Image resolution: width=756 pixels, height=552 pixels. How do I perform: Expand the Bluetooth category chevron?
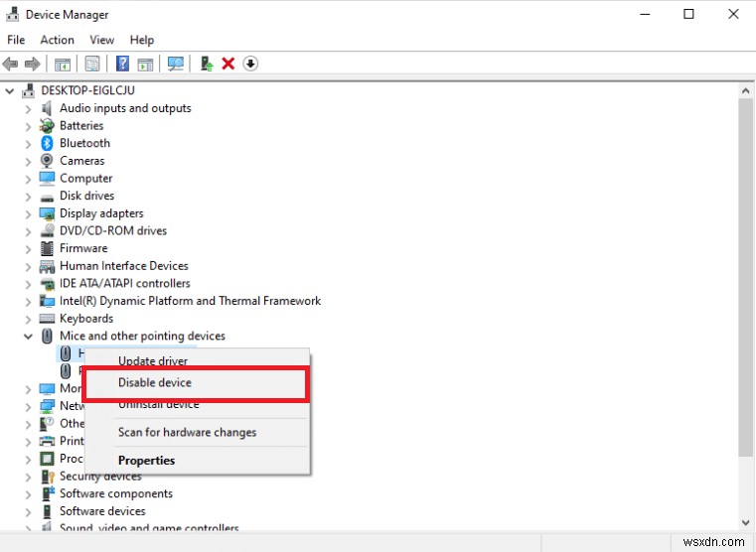coord(28,144)
